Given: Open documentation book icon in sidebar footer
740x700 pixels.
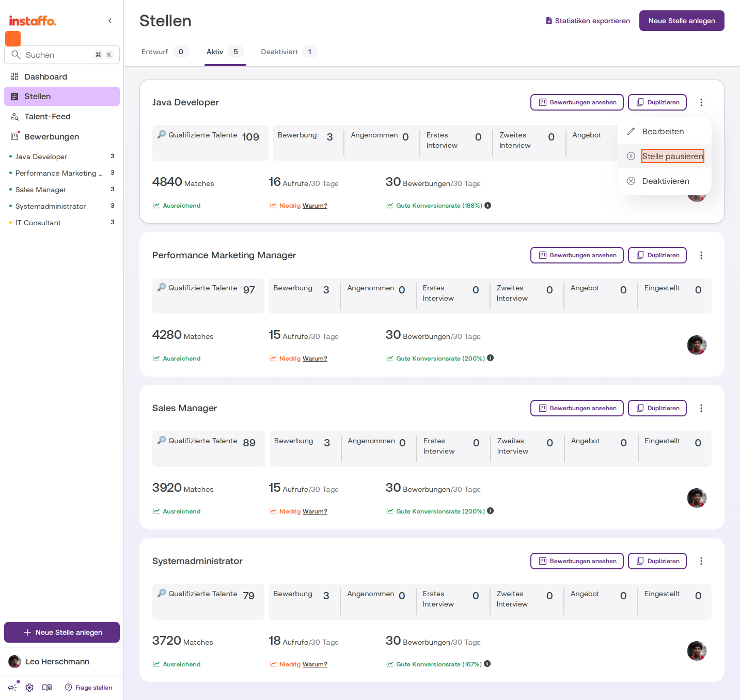Looking at the screenshot, I should click(x=47, y=688).
